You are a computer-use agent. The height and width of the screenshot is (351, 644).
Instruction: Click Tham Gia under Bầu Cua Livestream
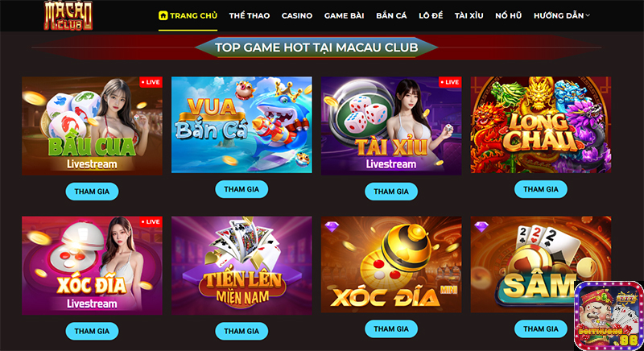tap(92, 192)
